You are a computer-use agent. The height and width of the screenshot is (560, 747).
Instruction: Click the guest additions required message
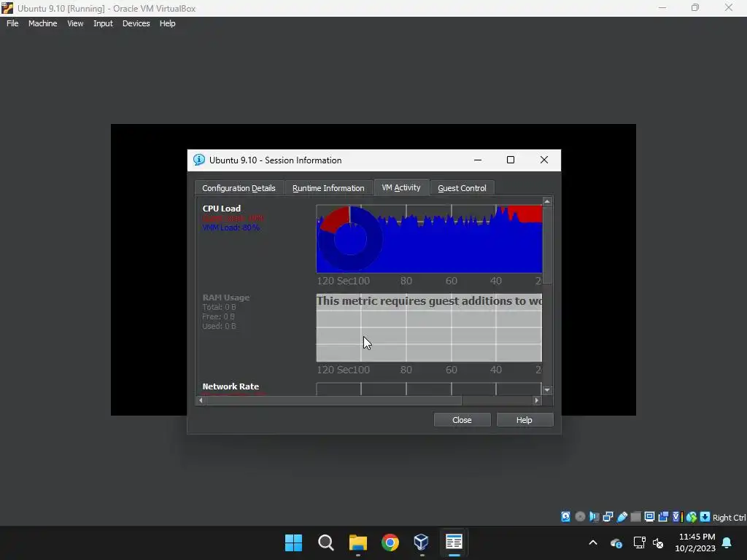pyautogui.click(x=429, y=301)
